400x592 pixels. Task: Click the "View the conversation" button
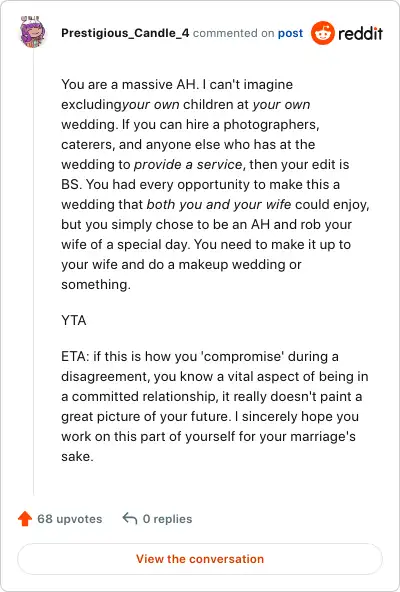[200, 559]
